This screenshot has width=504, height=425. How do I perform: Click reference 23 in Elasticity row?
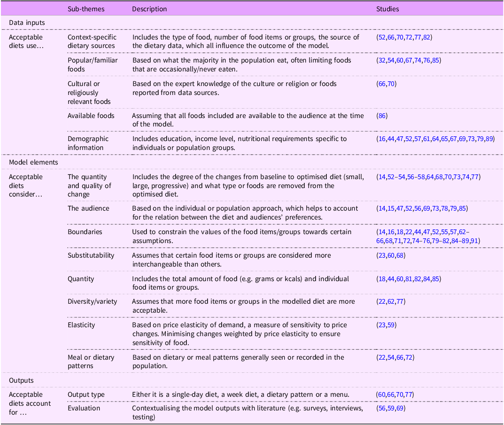(x=382, y=325)
